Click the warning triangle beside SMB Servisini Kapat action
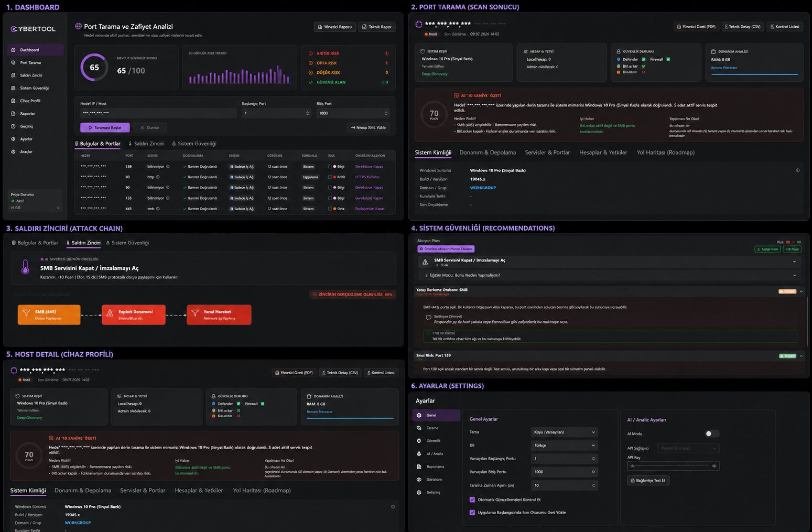The width and height of the screenshot is (812, 532). [425, 262]
